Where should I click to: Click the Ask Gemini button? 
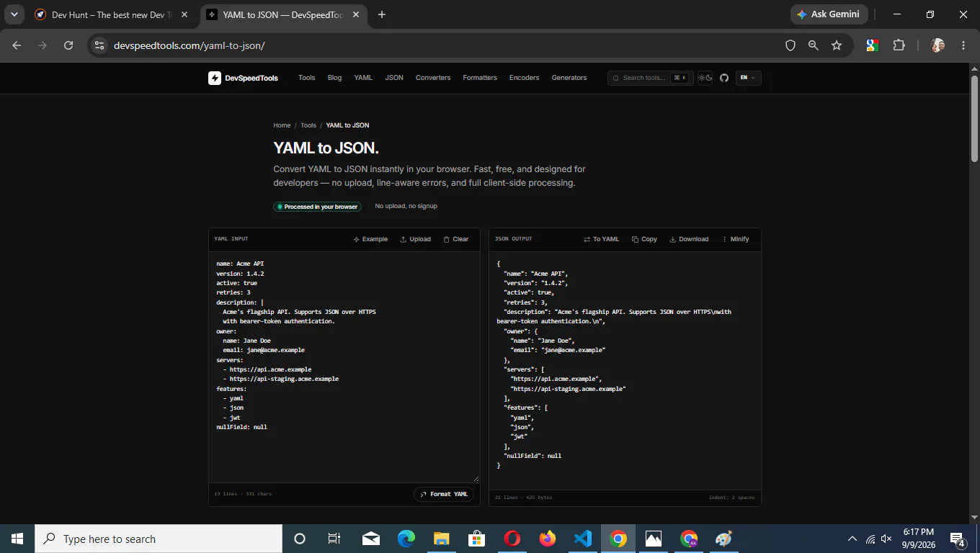(x=828, y=14)
